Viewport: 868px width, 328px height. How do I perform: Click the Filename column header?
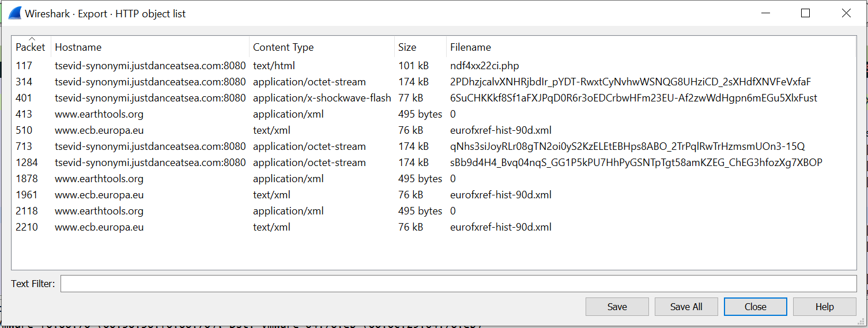(x=470, y=47)
